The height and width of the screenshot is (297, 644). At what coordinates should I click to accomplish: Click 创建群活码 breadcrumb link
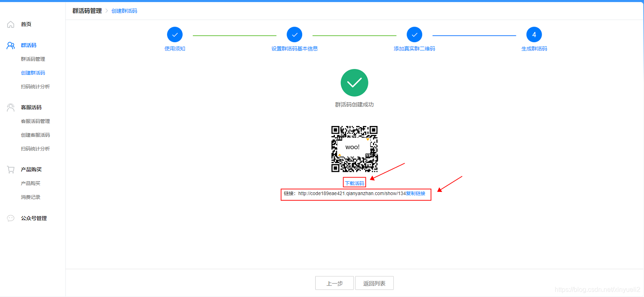click(124, 11)
